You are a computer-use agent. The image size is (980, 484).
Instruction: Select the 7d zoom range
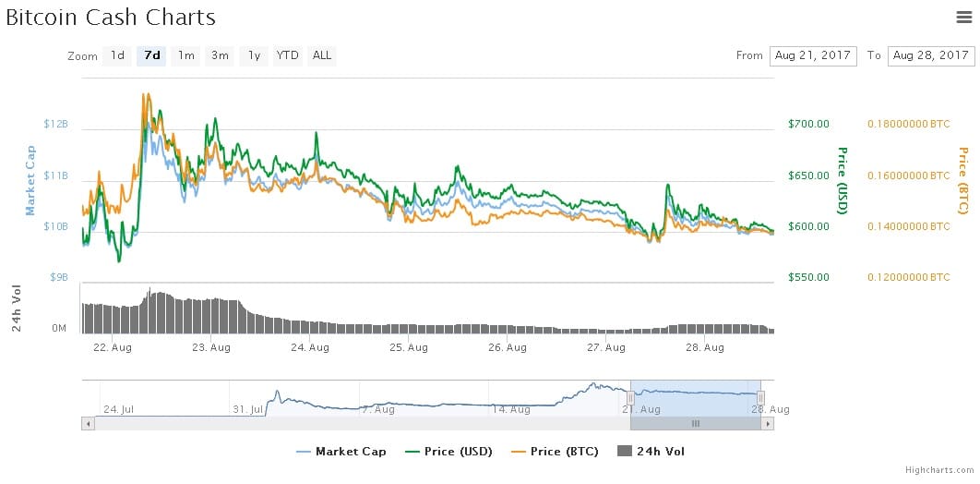[x=151, y=55]
